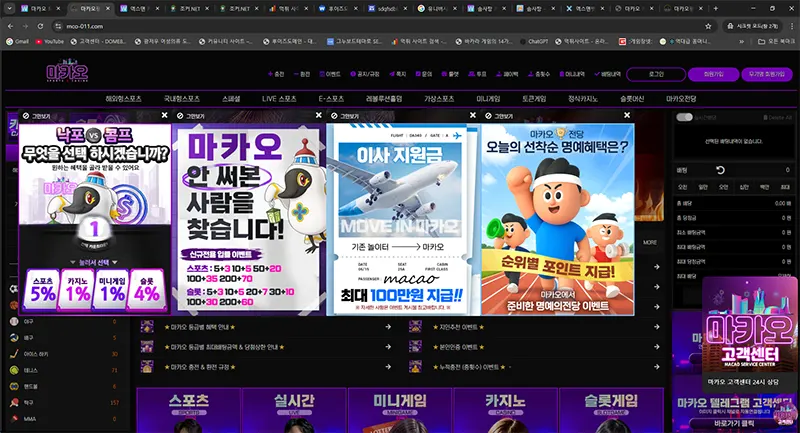Click Delete All trash in bet slip

point(778,117)
